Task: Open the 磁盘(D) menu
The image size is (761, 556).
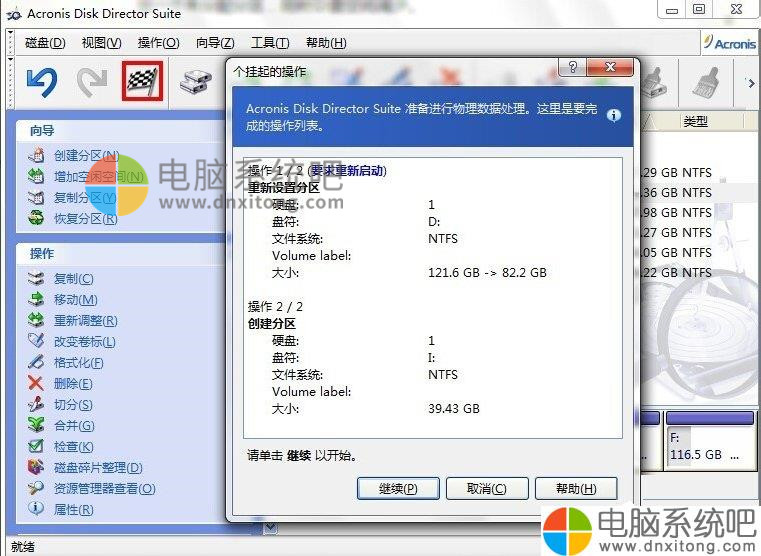Action: tap(45, 43)
